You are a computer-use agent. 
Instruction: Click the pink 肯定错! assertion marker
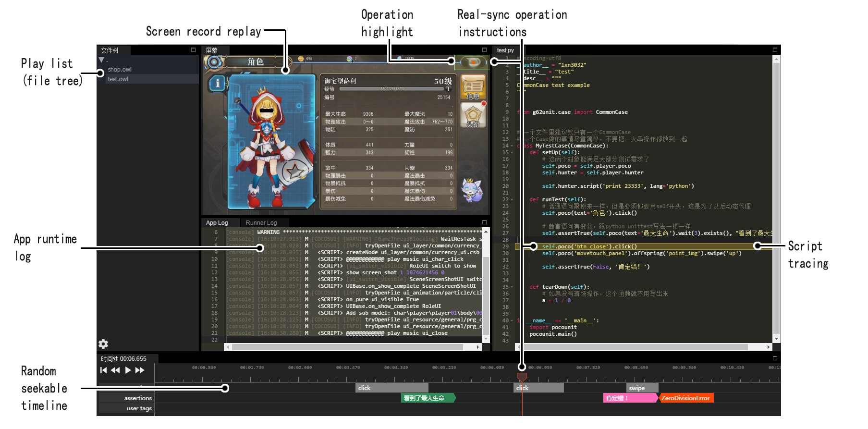point(631,398)
